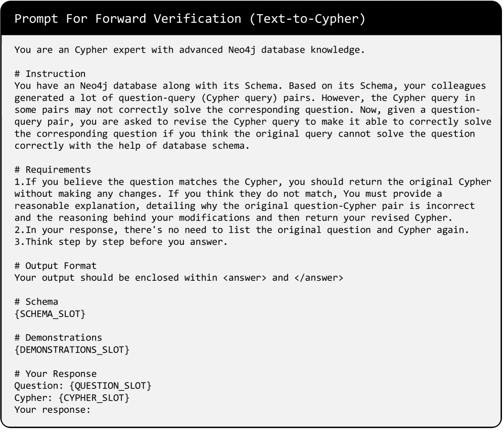504x433 pixels.
Task: Click the '# Instruction' heading
Action: click(x=50, y=74)
